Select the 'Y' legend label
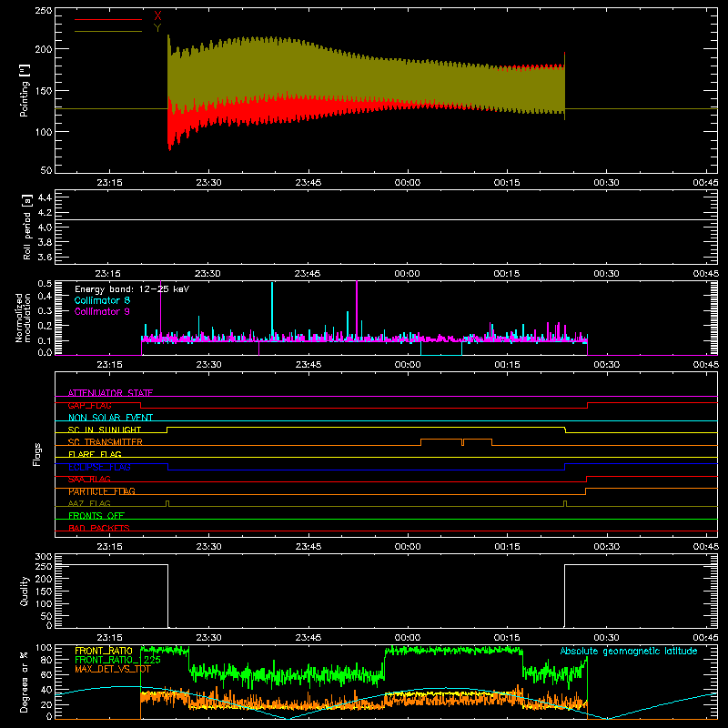 point(157,28)
